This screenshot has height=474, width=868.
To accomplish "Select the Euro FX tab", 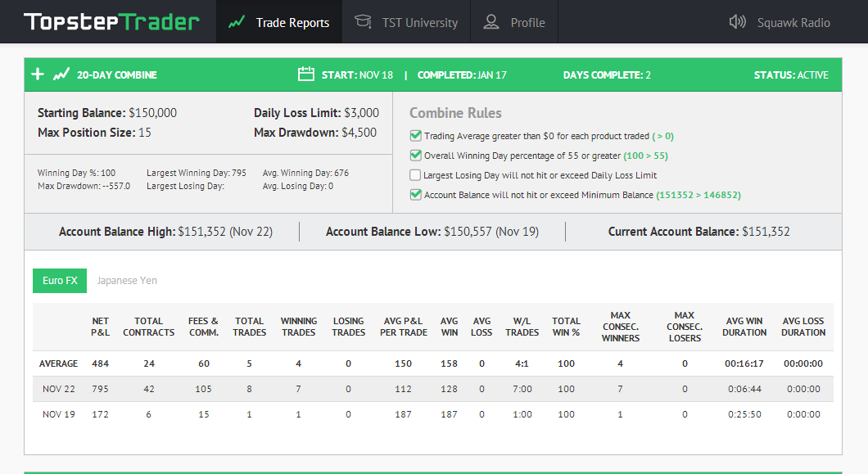I will click(x=60, y=281).
